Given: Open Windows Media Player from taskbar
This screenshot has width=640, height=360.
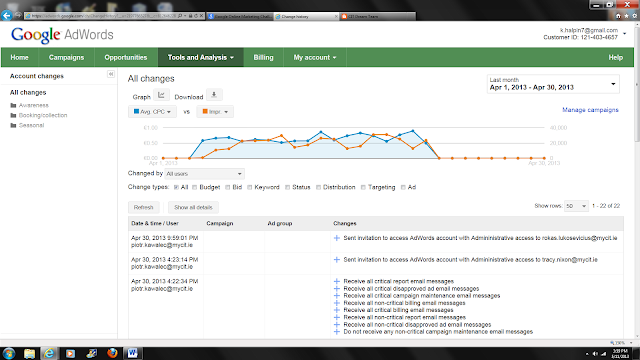Looking at the screenshot, I should (70, 353).
